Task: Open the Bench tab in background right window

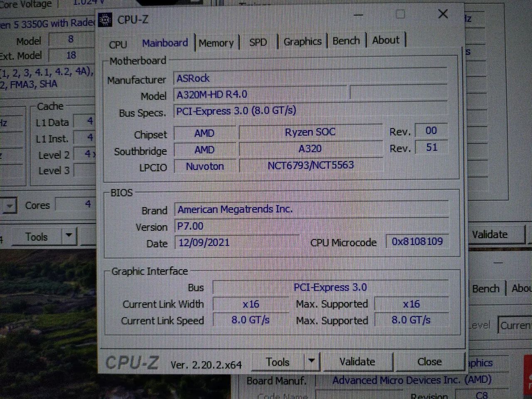Action: click(485, 288)
